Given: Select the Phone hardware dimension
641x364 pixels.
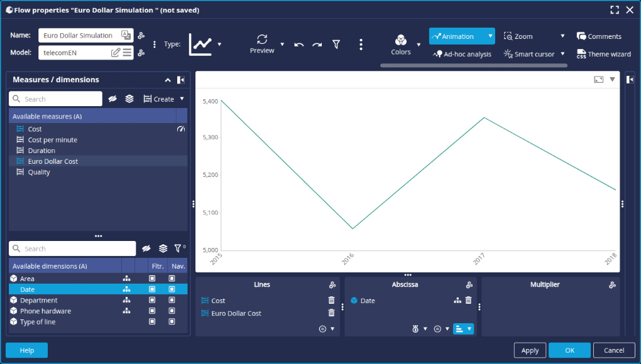Looking at the screenshot, I should [45, 311].
